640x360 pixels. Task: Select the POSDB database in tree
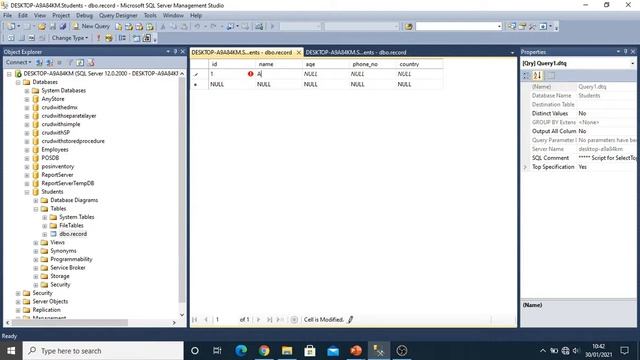50,158
